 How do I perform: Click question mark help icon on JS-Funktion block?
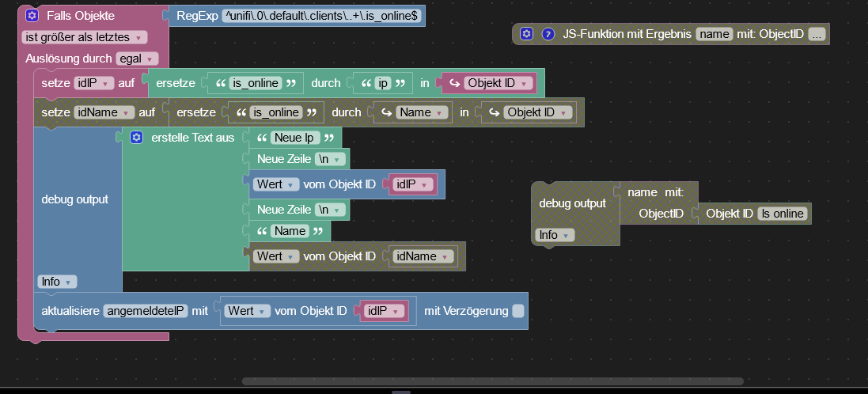point(548,34)
